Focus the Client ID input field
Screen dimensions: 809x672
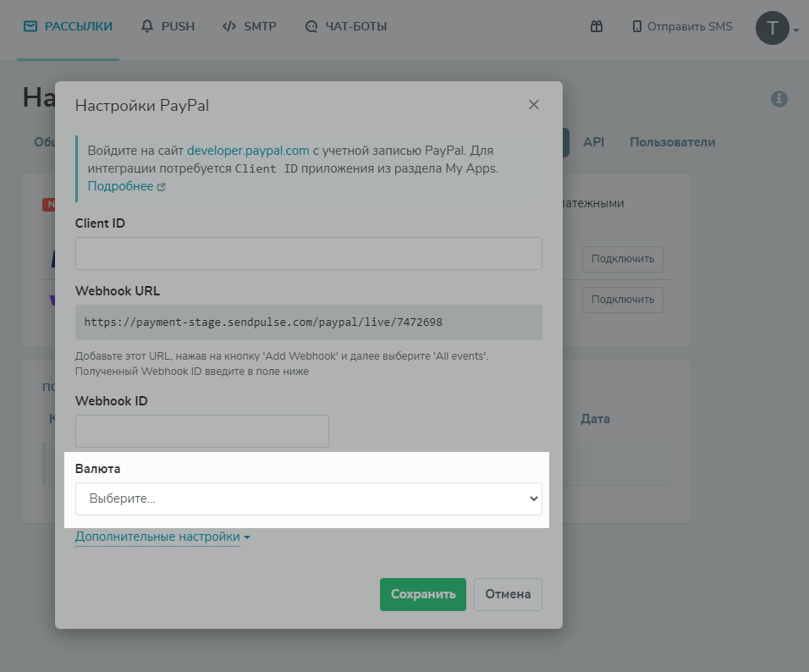pos(308,253)
